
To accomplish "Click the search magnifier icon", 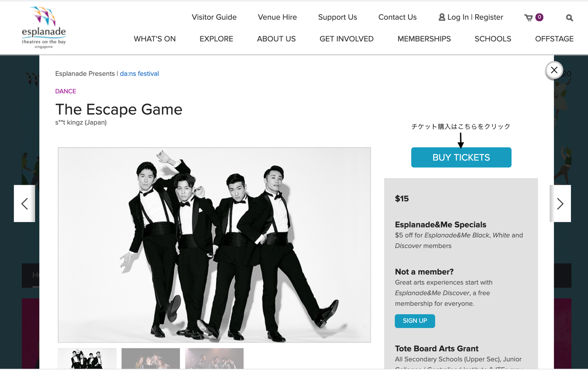I will click(x=569, y=18).
